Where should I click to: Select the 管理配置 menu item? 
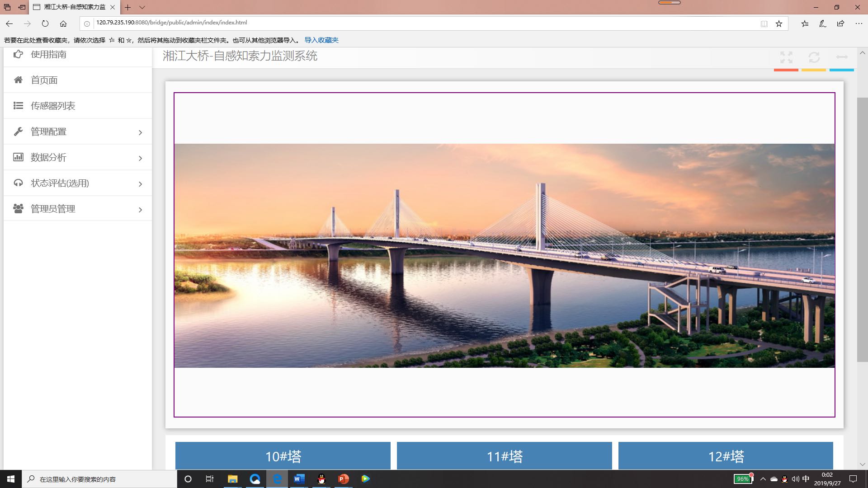[78, 131]
